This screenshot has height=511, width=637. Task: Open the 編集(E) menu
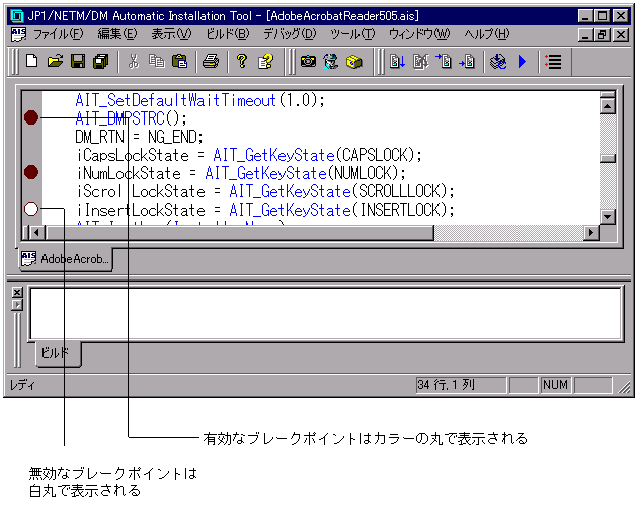(x=117, y=34)
